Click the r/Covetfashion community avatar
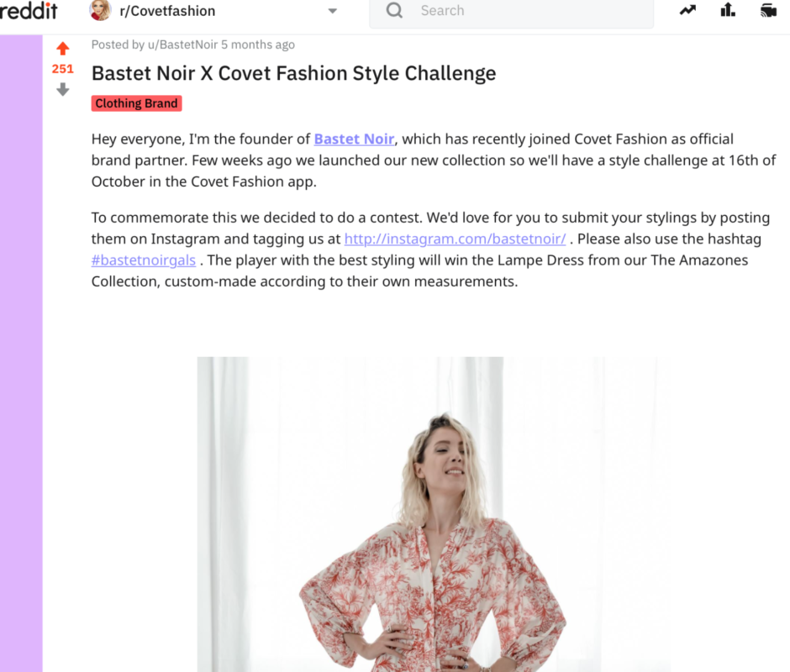Viewport: 790px width, 672px height. [100, 10]
